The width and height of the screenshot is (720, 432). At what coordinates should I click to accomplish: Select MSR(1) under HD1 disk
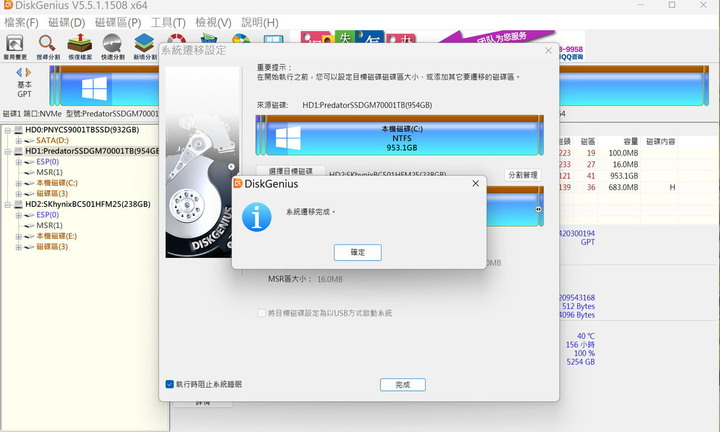click(49, 173)
